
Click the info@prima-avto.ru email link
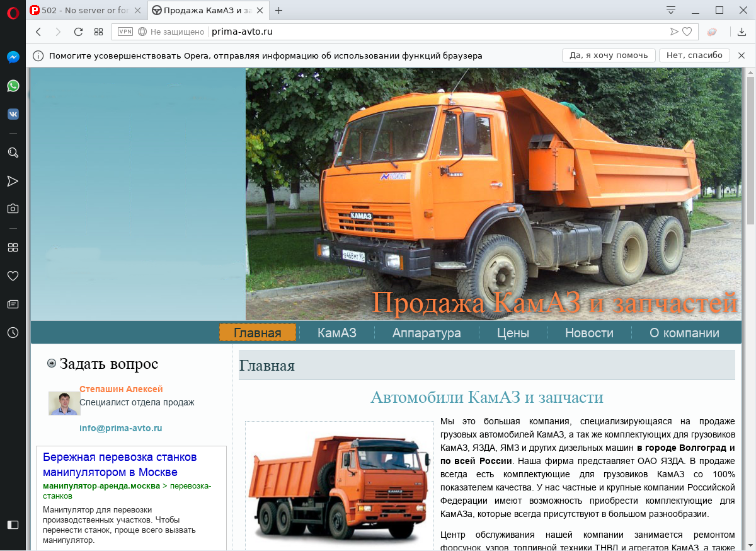tap(121, 428)
